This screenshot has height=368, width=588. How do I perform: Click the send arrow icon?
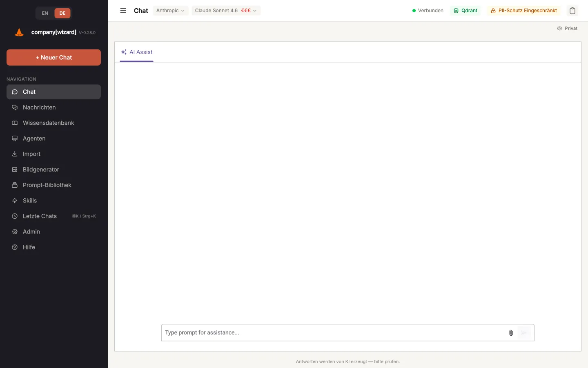pyautogui.click(x=524, y=333)
